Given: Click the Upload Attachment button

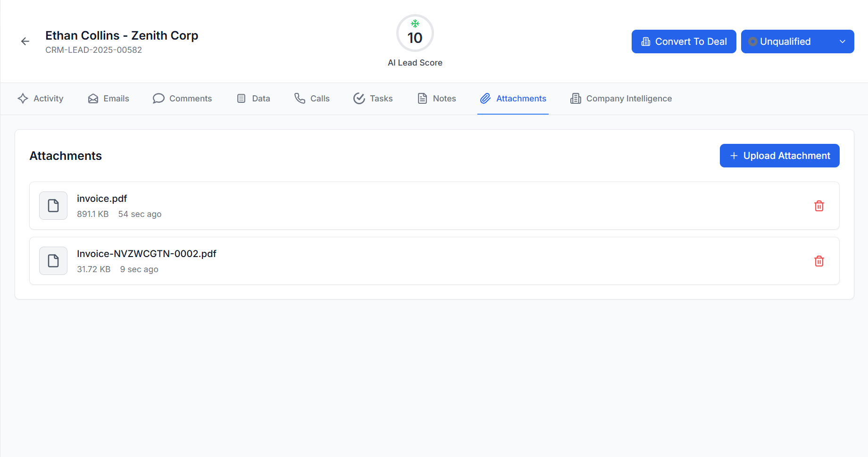Looking at the screenshot, I should coord(779,156).
